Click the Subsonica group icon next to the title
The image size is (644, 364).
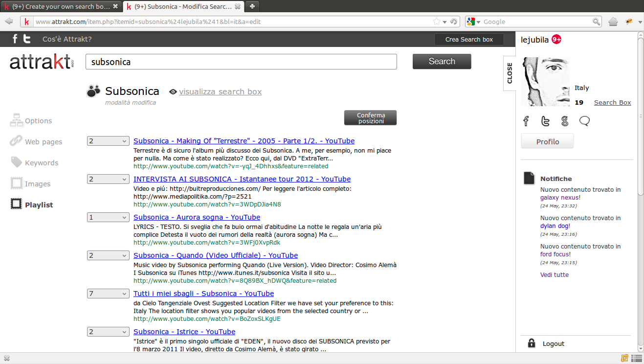[93, 91]
